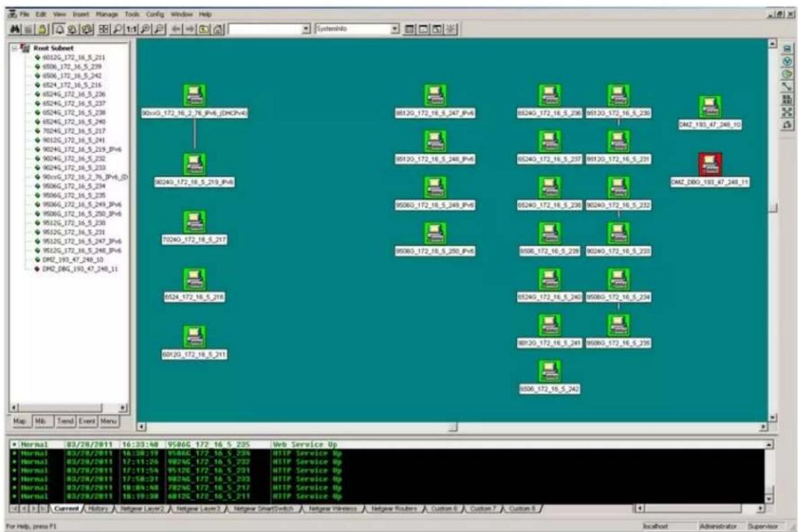Open the Tools menu

132,14
